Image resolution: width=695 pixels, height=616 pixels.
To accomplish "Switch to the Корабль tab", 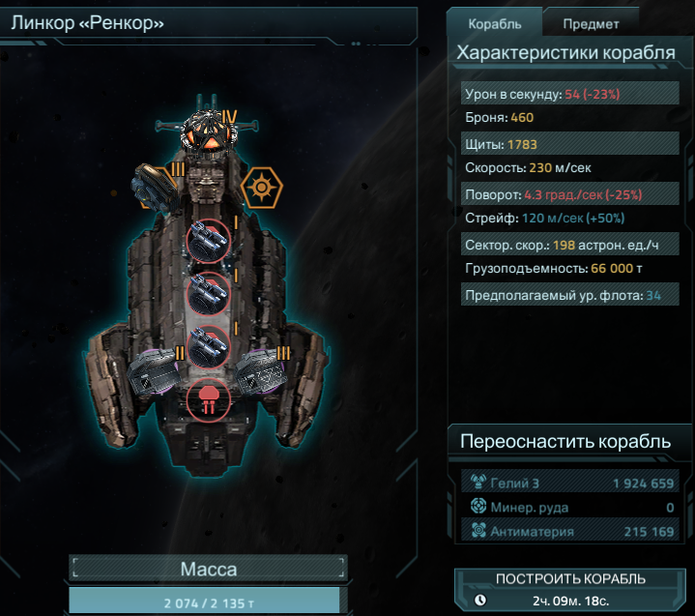I will pyautogui.click(x=494, y=23).
